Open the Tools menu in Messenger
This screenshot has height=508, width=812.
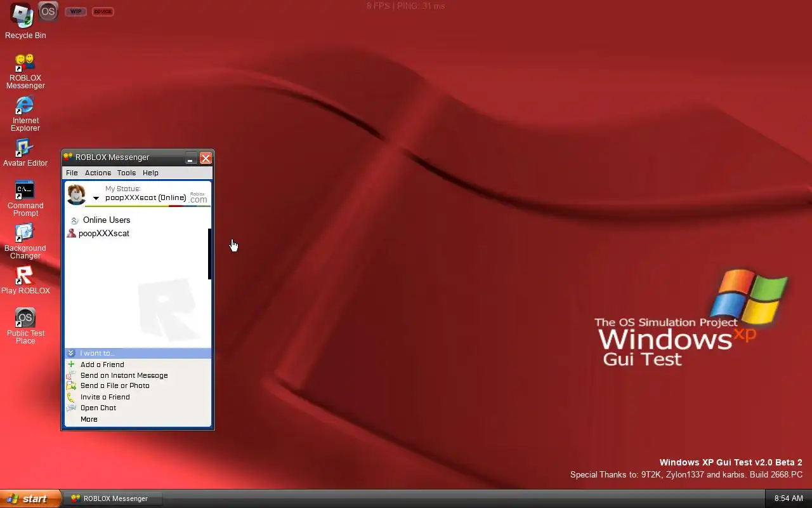(126, 173)
